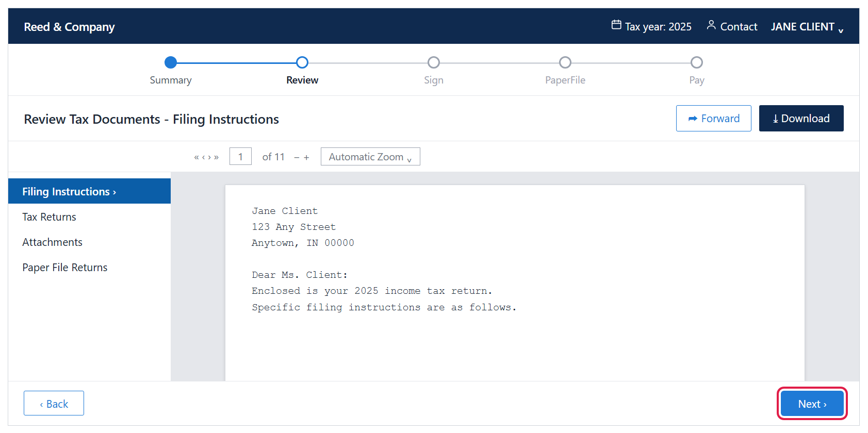This screenshot has width=868, height=433.
Task: Expand the Automatic Zoom dropdown
Action: point(370,157)
